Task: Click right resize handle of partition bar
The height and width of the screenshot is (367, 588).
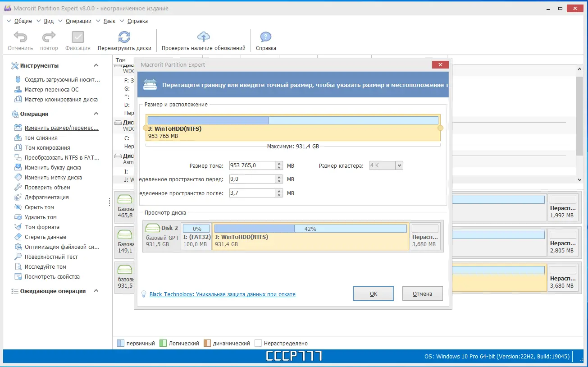Action: pos(441,128)
